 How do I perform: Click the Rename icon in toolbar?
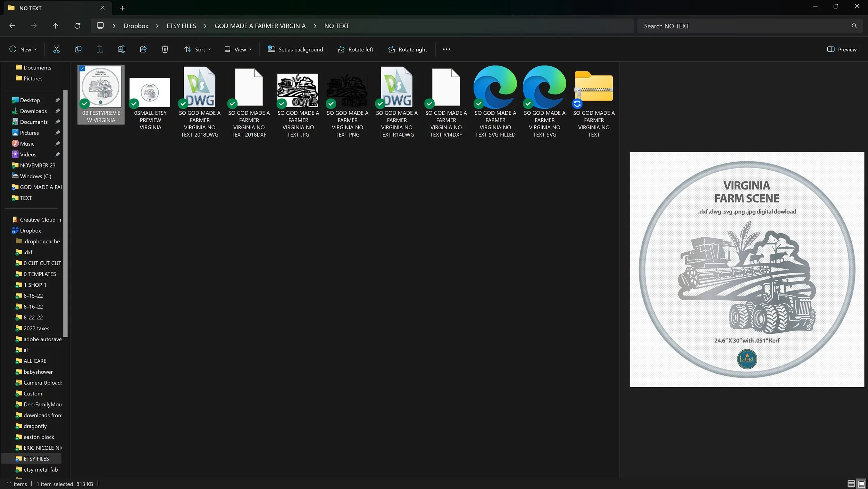click(x=122, y=49)
